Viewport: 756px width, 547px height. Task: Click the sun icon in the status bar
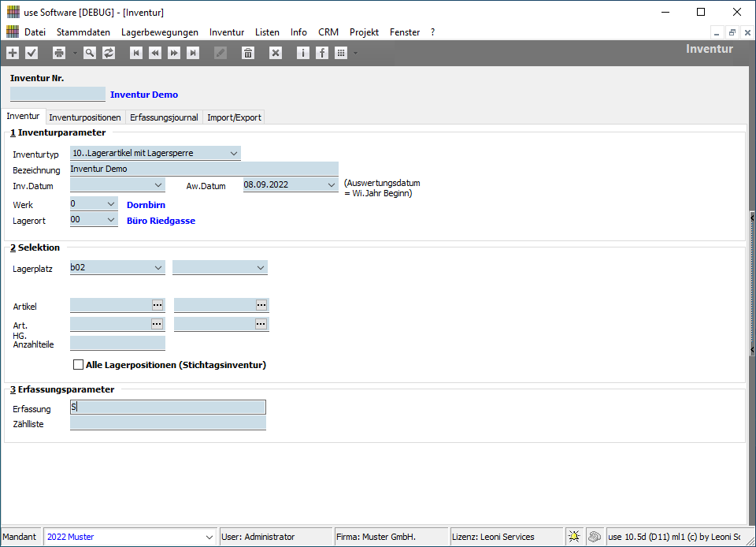click(574, 537)
